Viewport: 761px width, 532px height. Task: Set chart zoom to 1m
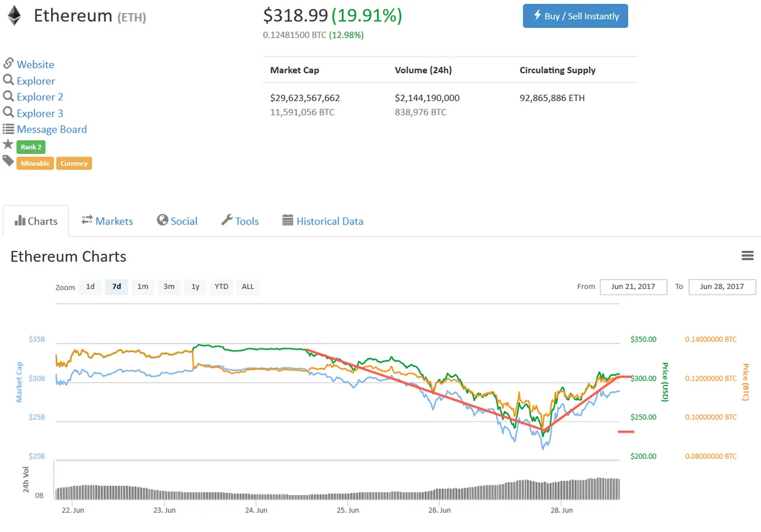tap(143, 287)
